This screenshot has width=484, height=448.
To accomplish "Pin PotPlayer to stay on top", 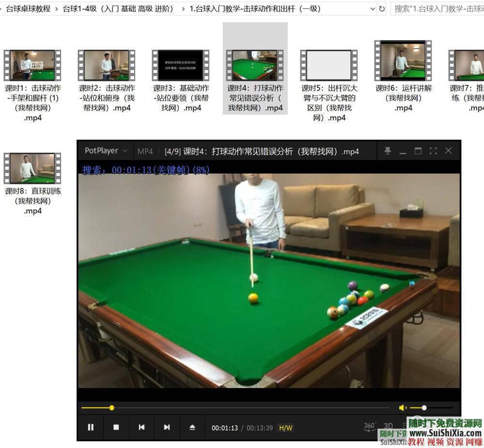I will pos(387,150).
